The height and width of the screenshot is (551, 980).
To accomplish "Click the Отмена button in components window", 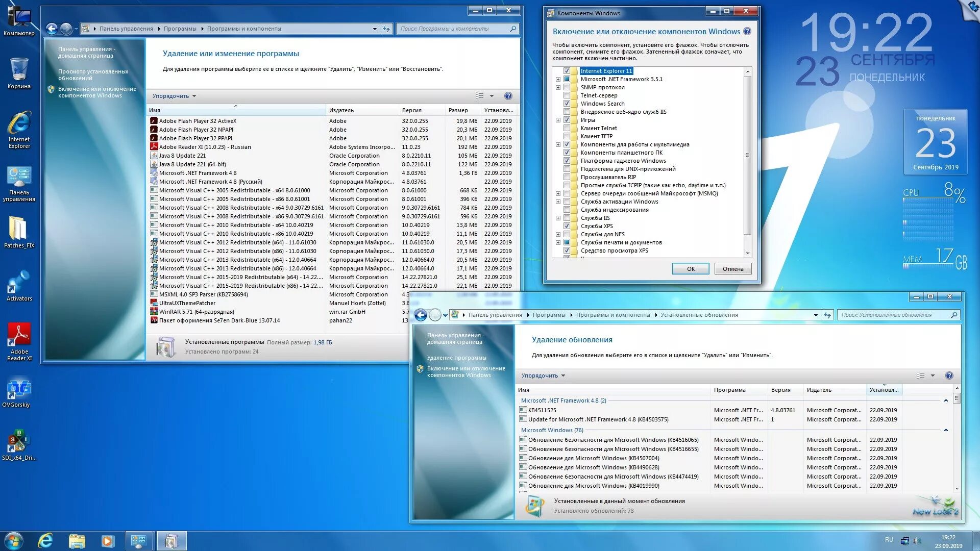I will click(732, 268).
